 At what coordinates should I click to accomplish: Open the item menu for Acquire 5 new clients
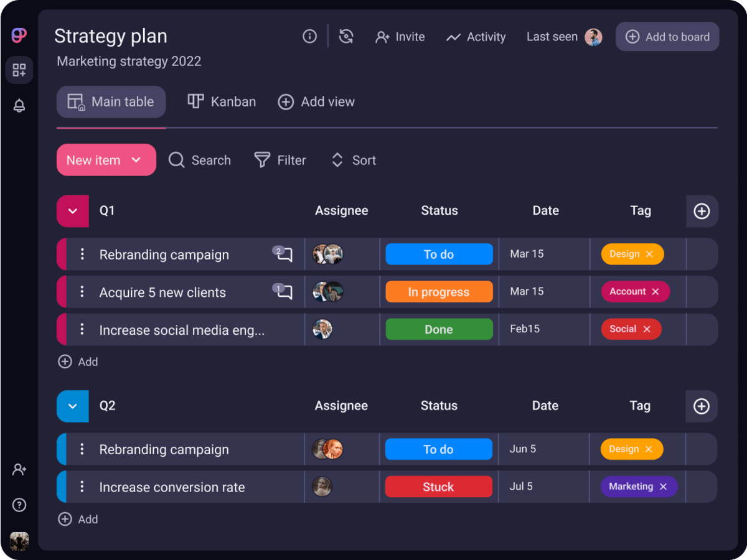pos(82,291)
